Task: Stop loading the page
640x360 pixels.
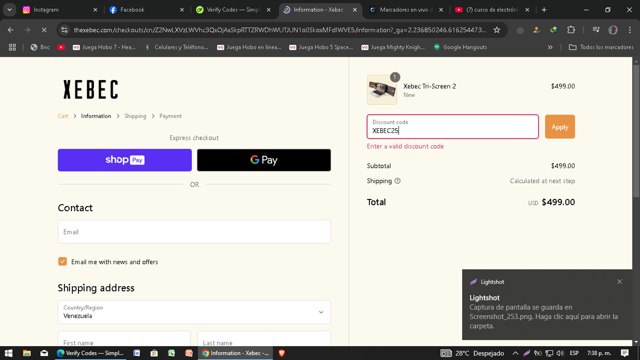Action: (x=44, y=30)
